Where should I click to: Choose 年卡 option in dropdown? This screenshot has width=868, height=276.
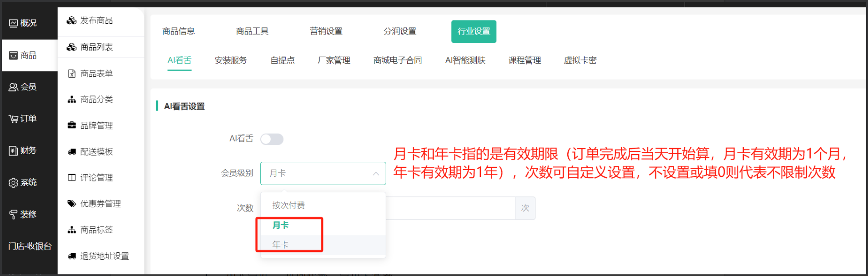click(280, 245)
